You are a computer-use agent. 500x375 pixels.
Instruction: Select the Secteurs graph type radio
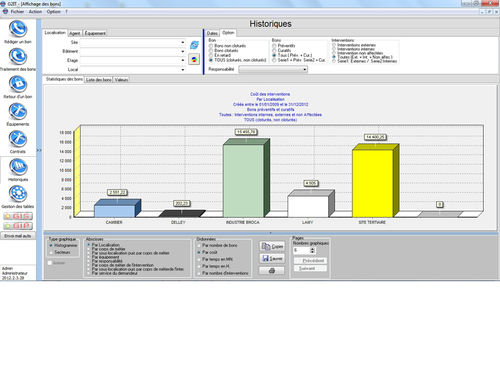51,253
